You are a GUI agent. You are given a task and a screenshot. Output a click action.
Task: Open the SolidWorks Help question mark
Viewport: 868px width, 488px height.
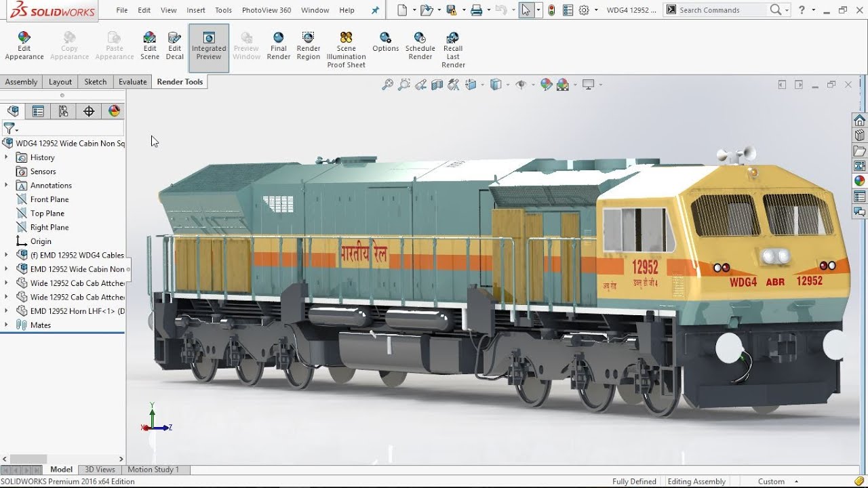tap(802, 10)
